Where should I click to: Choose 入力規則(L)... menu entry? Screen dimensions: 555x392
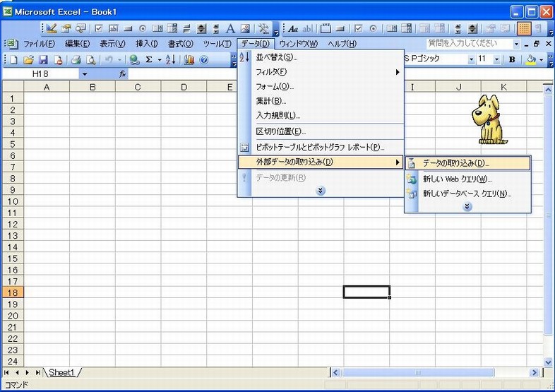click(x=321, y=115)
